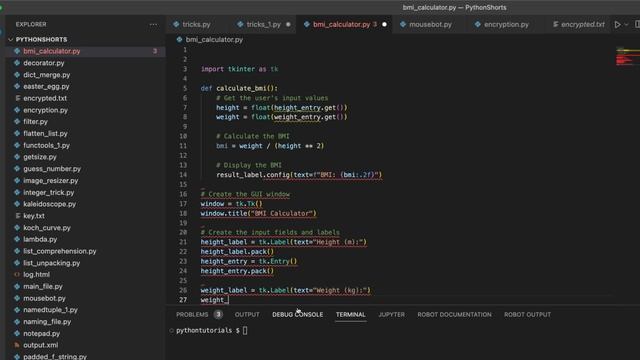
Task: Open integer_trick.py in the file list
Action: tap(49, 192)
